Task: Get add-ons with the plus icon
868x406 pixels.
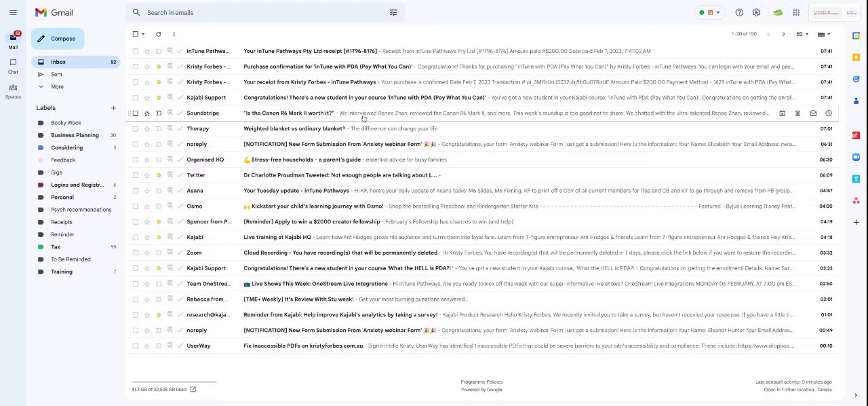Action: pos(856,222)
